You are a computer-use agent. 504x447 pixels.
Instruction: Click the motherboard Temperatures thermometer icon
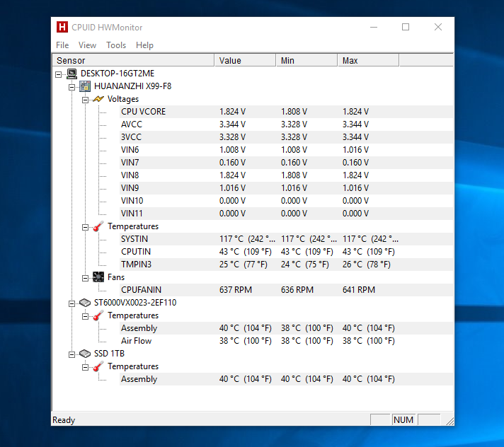pyautogui.click(x=98, y=226)
